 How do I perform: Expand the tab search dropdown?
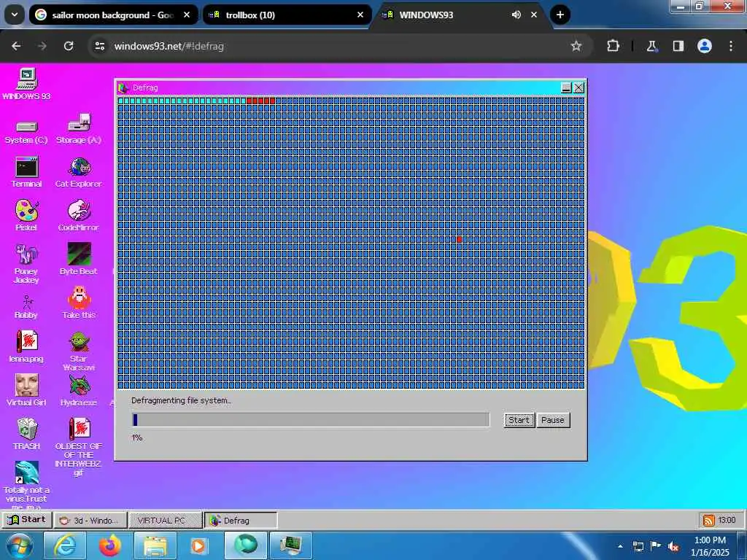pos(15,15)
